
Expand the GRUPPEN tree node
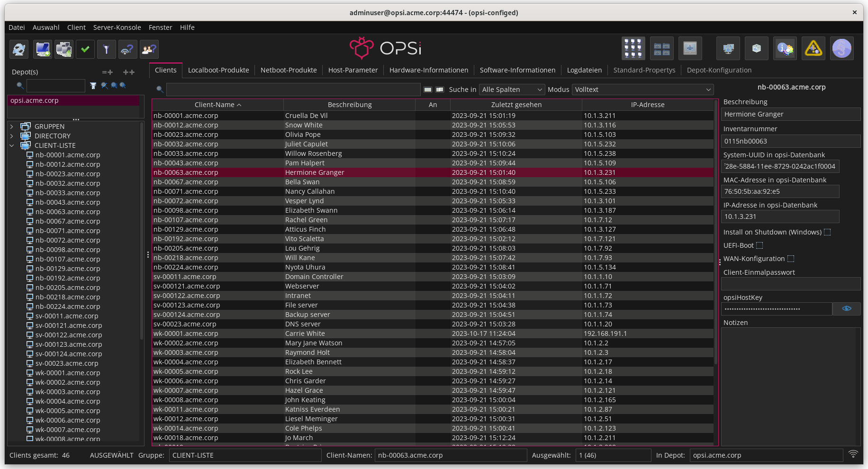[x=12, y=126]
